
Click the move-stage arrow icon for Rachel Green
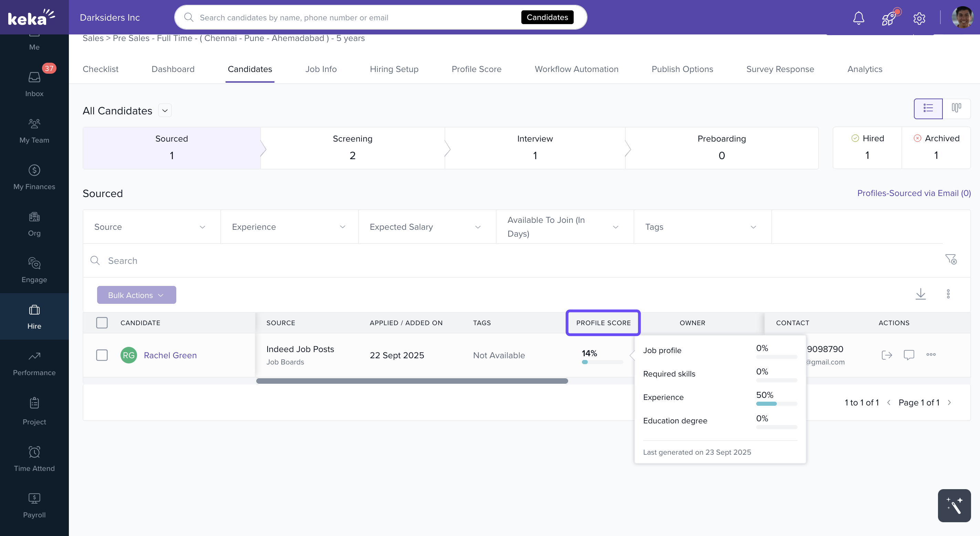click(886, 355)
